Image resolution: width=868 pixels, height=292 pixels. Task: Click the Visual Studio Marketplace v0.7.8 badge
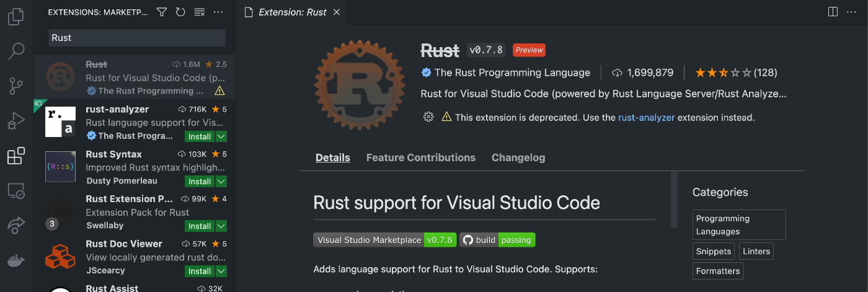click(x=385, y=240)
